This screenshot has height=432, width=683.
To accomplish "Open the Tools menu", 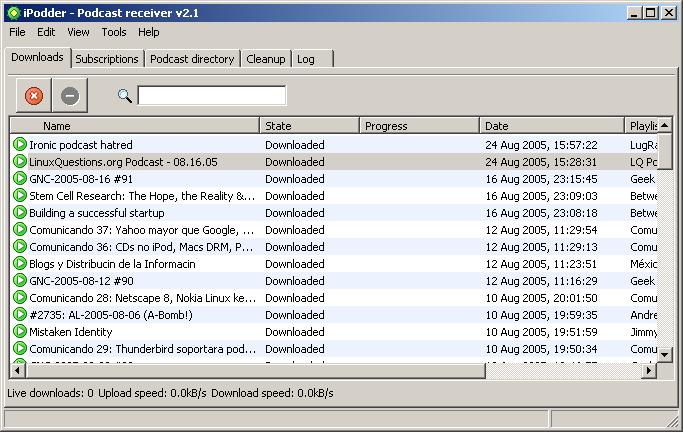I will tap(113, 32).
